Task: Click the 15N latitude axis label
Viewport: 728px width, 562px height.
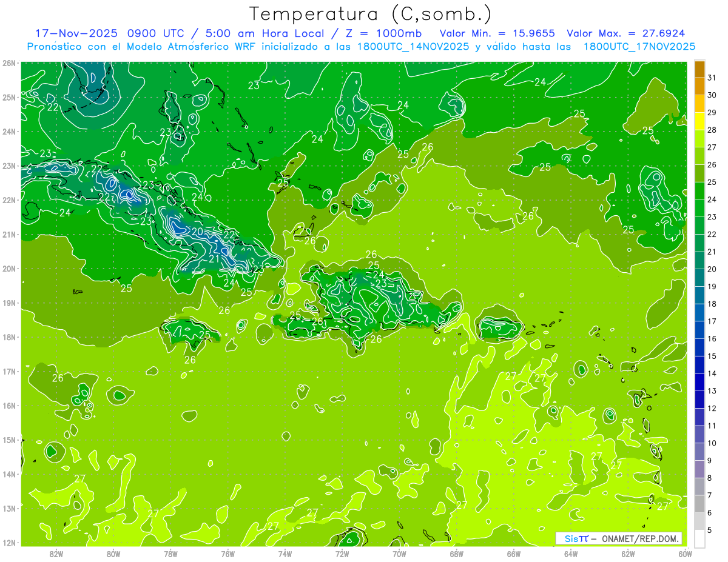Action: tap(10, 440)
